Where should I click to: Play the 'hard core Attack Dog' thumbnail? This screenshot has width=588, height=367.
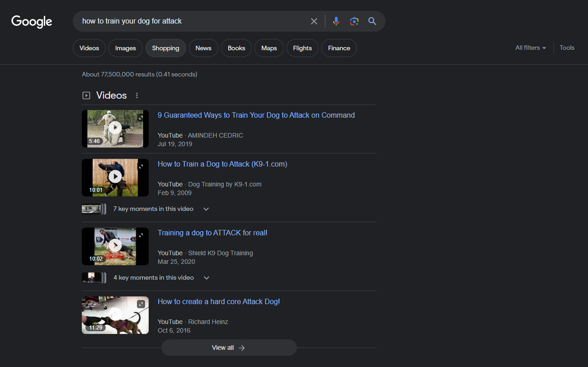(x=115, y=315)
